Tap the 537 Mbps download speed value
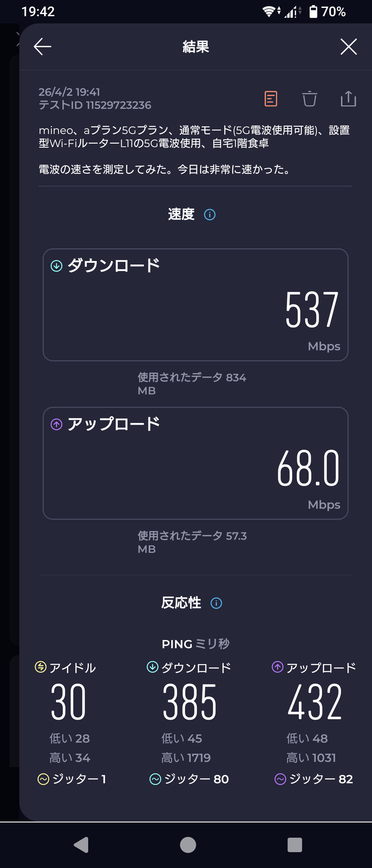 (x=312, y=309)
